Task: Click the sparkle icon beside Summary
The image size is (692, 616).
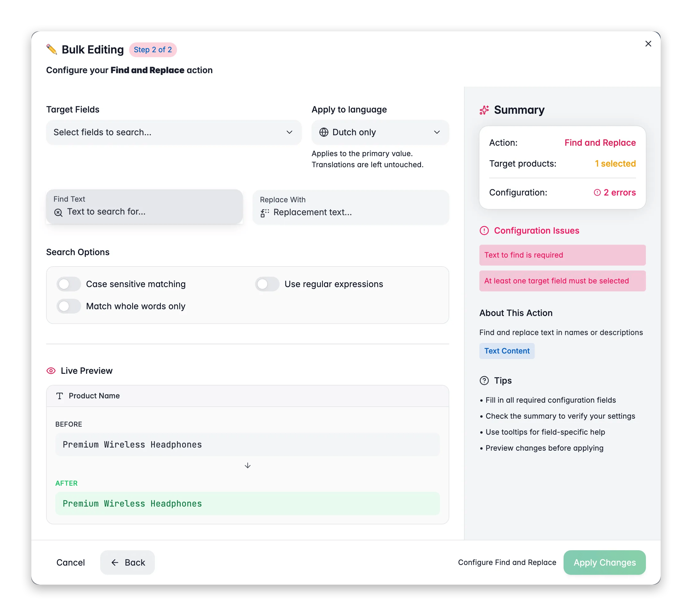Action: point(484,110)
